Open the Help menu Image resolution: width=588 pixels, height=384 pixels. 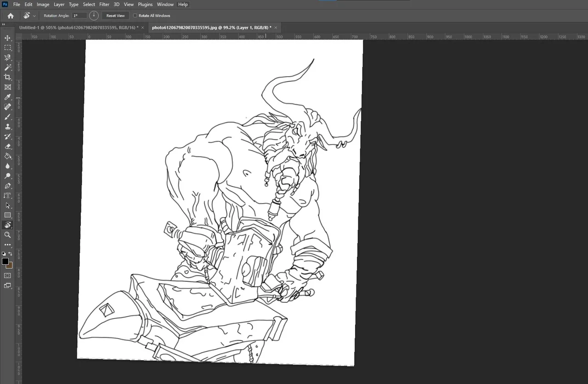[x=183, y=4]
